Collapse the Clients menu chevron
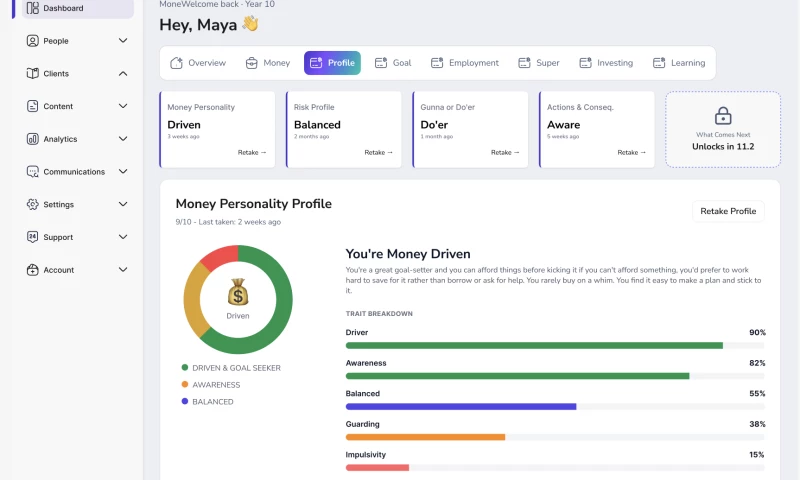 (123, 73)
